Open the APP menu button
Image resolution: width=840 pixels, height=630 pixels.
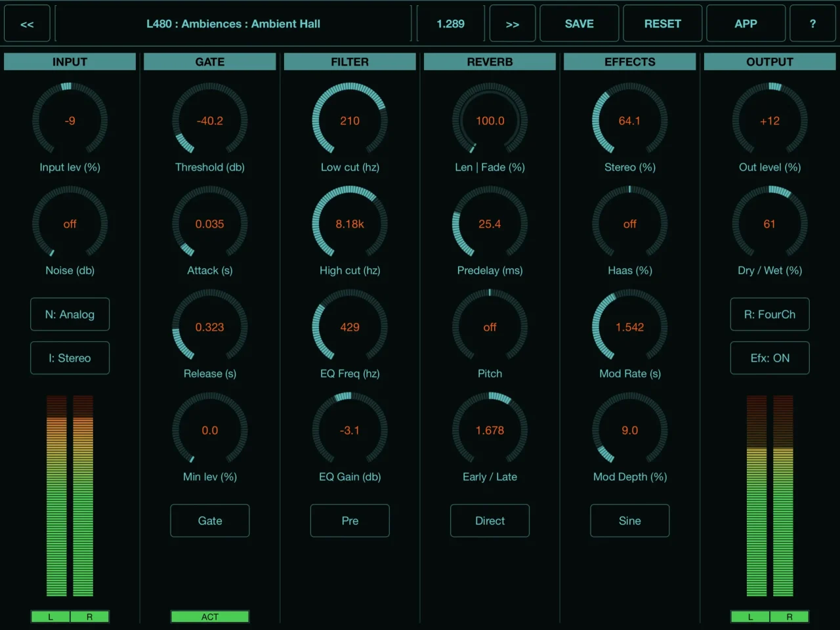tap(746, 24)
